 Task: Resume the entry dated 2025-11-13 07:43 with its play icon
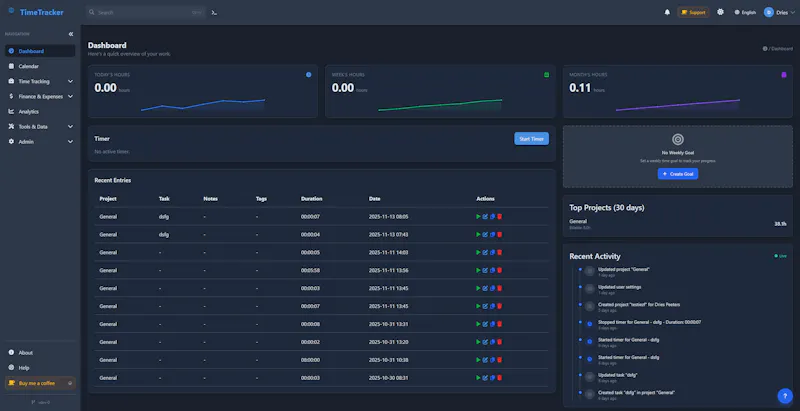(478, 235)
